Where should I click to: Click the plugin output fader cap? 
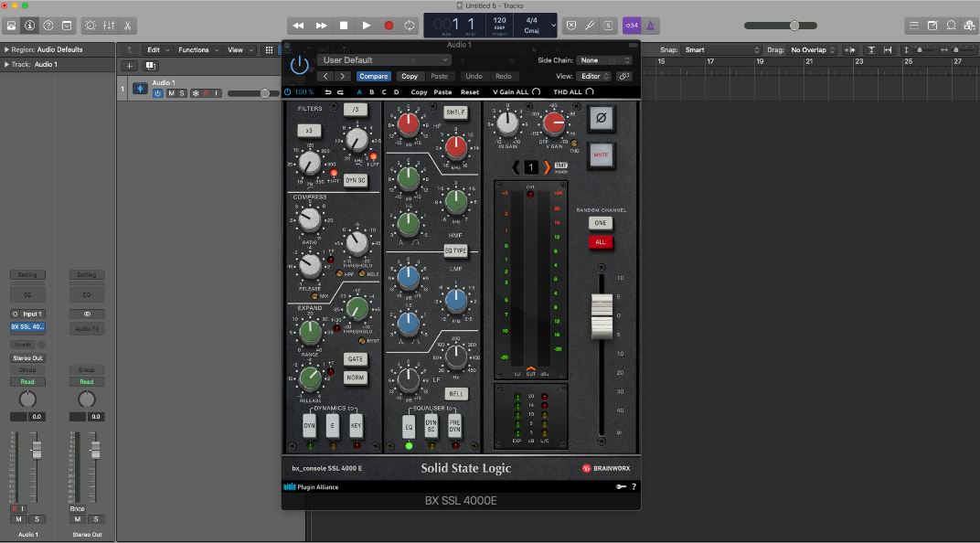tap(602, 316)
